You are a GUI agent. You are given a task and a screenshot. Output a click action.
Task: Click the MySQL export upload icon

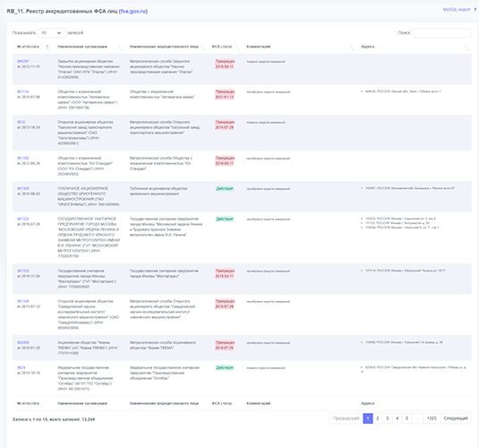tap(475, 10)
